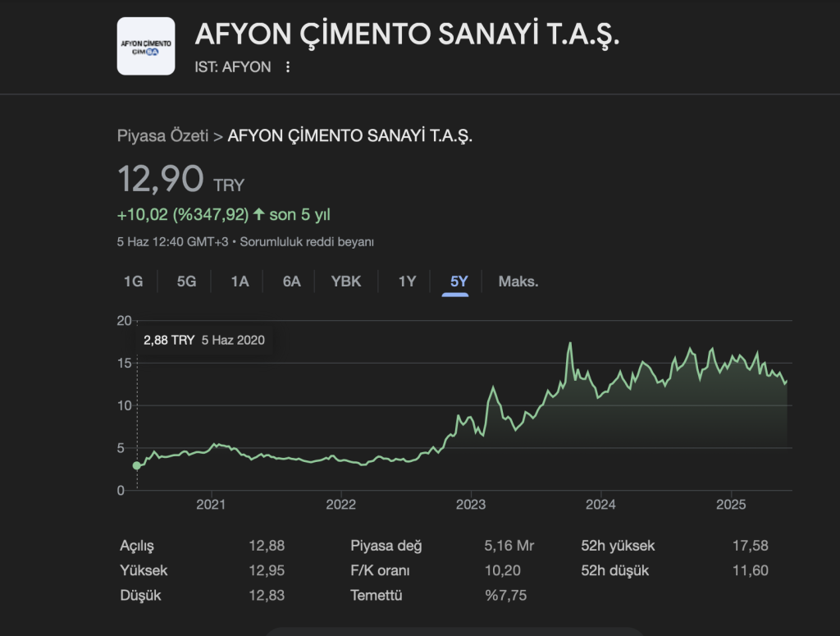
Task: Open the three-dot options menu beside IST: AFYON
Action: pos(287,67)
